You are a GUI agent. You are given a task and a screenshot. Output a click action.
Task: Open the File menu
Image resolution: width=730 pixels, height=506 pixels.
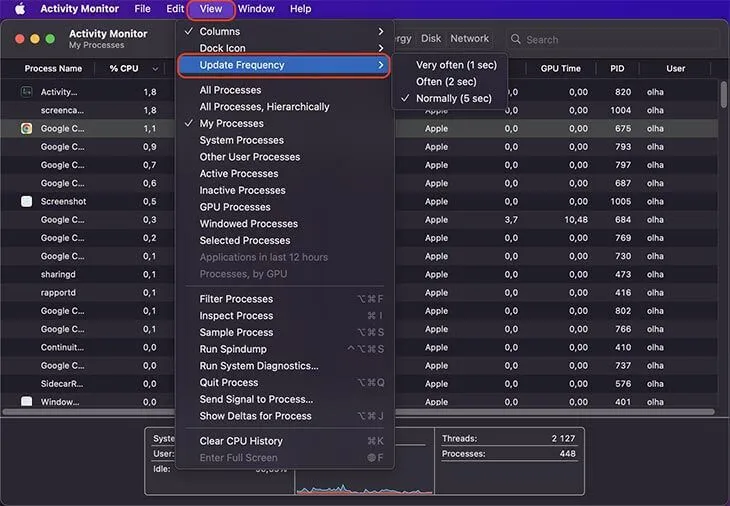(142, 9)
